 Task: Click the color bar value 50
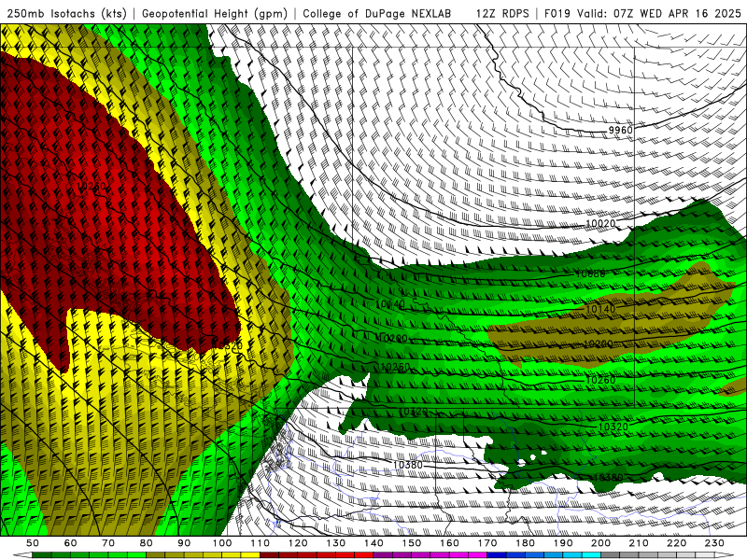[33, 543]
